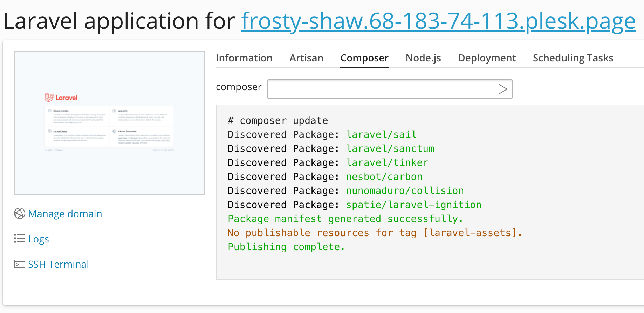The width and height of the screenshot is (644, 313).
Task: Open the Logs link
Action: (39, 239)
